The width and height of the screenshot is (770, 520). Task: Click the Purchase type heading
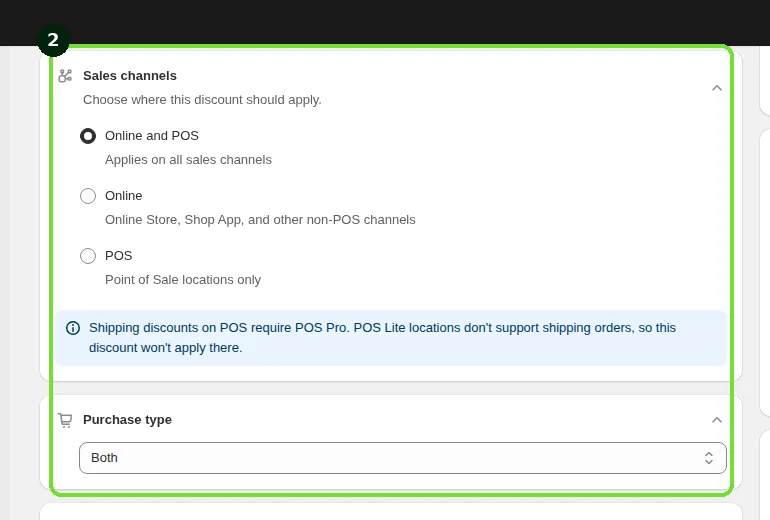127,420
